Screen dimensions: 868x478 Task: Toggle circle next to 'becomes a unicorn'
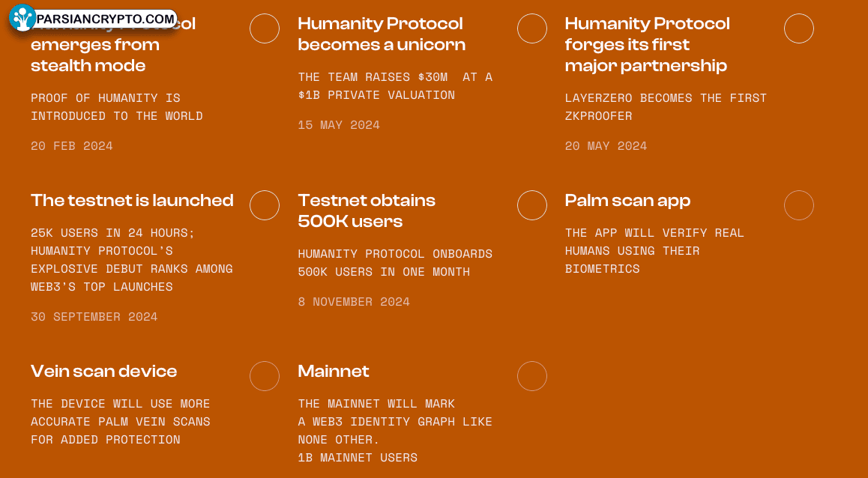[532, 28]
